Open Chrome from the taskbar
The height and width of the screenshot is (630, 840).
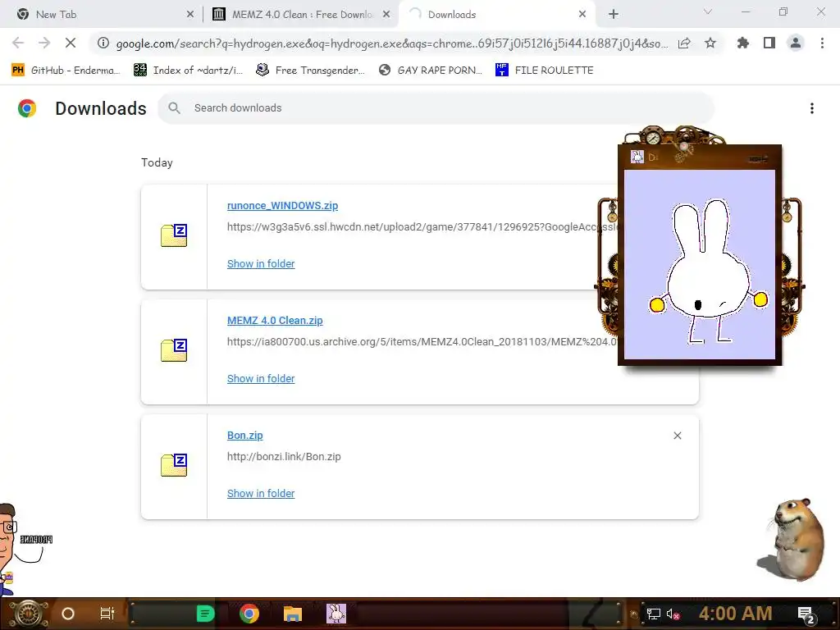coord(249,614)
